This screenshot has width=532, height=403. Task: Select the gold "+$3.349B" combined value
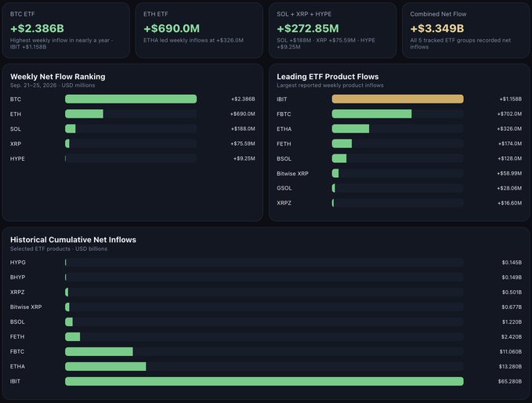[437, 28]
